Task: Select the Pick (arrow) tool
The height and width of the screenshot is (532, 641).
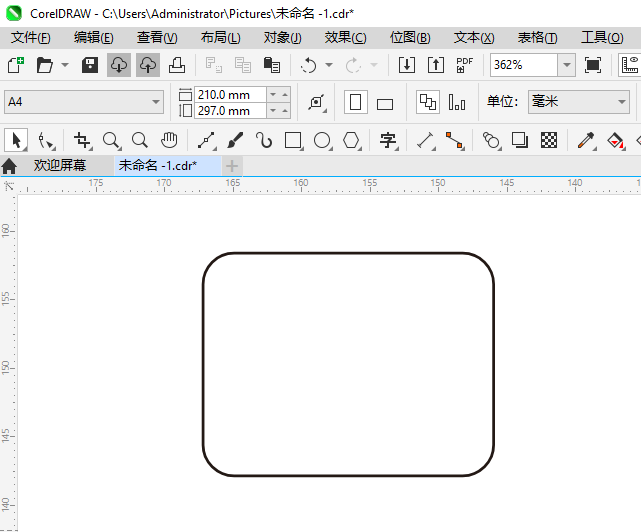Action: (16, 140)
